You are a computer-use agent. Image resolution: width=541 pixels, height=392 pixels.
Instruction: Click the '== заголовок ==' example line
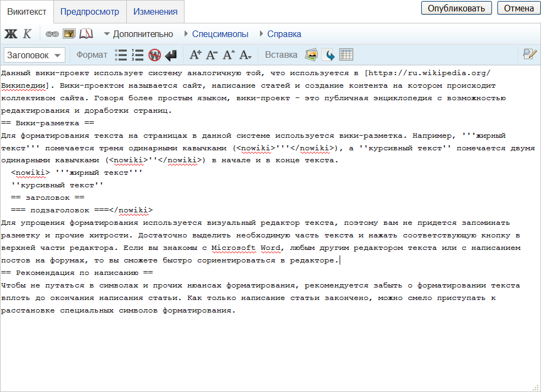click(x=47, y=198)
